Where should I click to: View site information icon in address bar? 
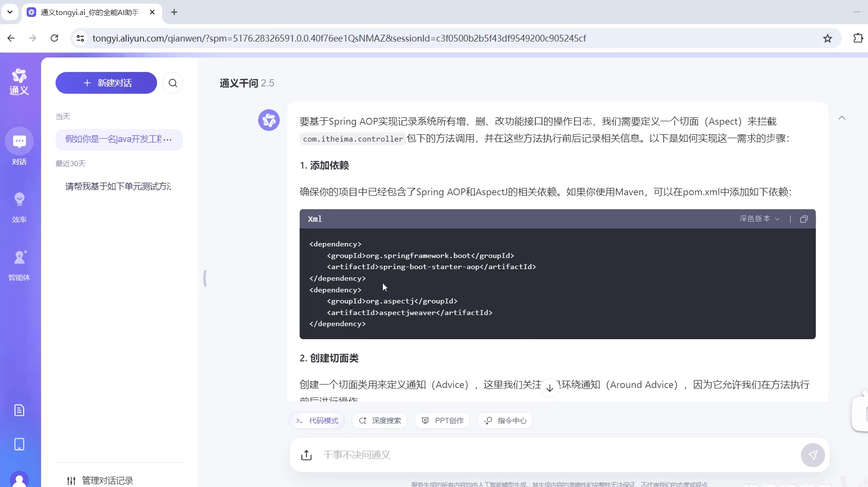[80, 38]
